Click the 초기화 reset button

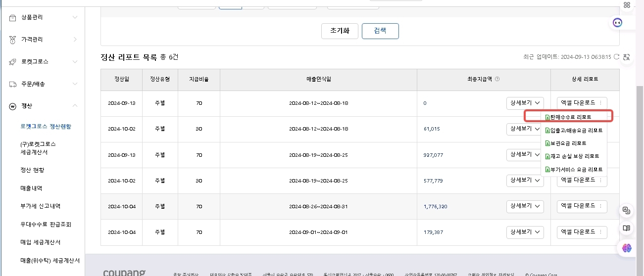tap(340, 31)
